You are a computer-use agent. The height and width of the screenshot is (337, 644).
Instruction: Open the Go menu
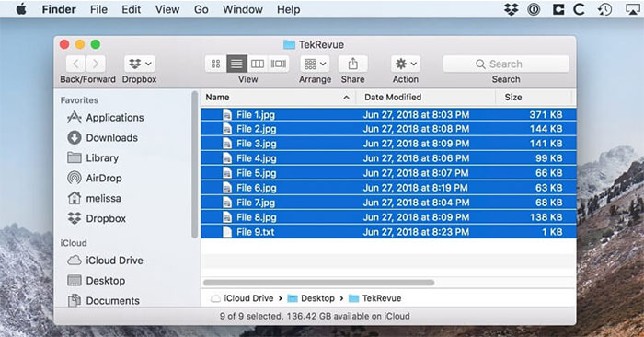[x=201, y=9]
